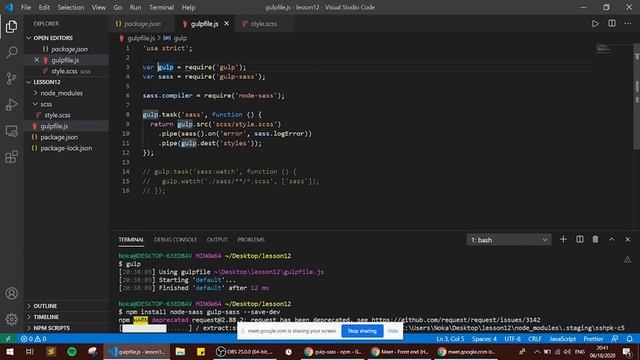
Task: Open the Search view in activity bar
Action: (x=11, y=52)
